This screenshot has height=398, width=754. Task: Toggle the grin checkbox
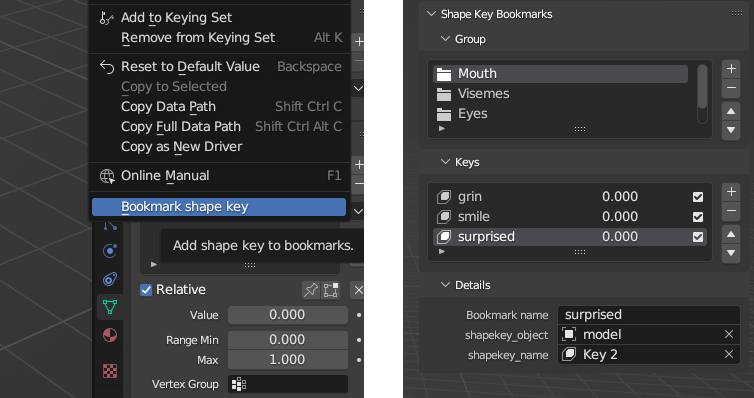click(698, 197)
